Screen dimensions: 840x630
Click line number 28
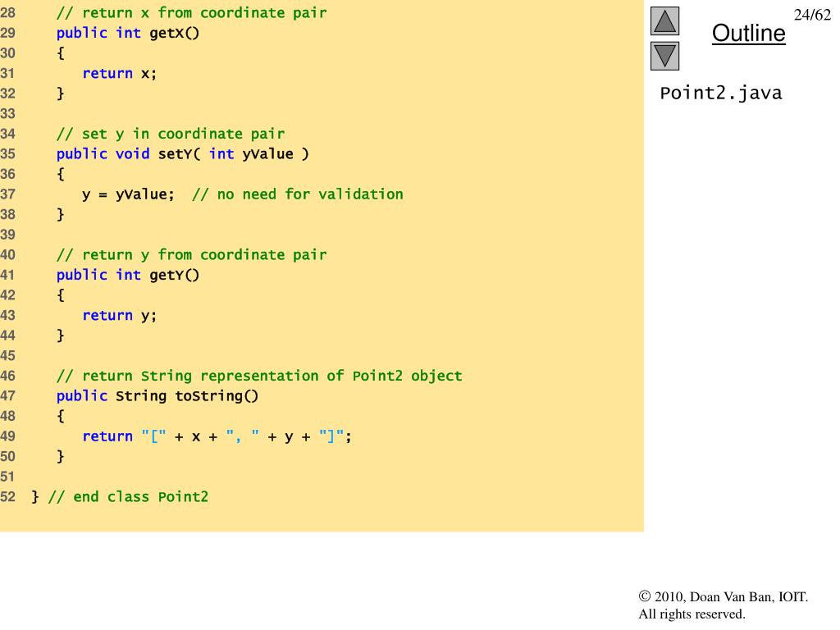pyautogui.click(x=8, y=13)
